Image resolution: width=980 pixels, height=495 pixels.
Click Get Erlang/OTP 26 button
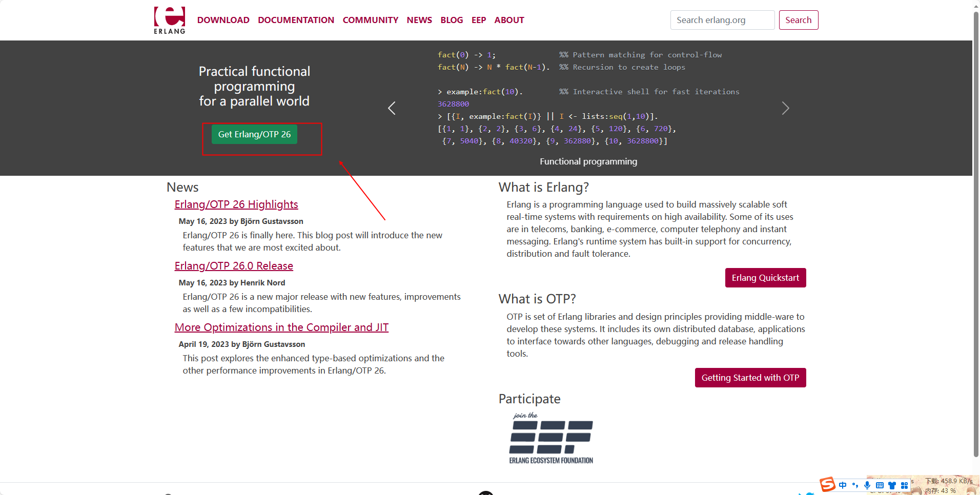[x=254, y=134]
